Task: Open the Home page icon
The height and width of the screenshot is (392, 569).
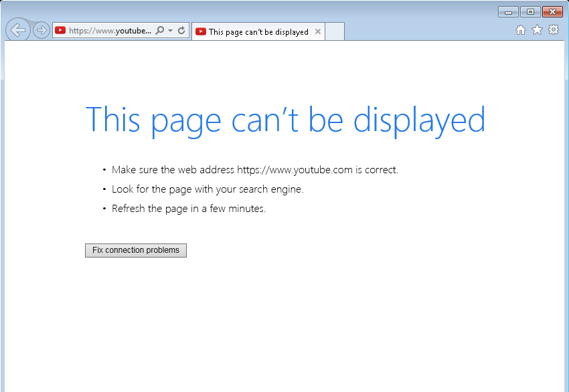Action: pos(521,30)
